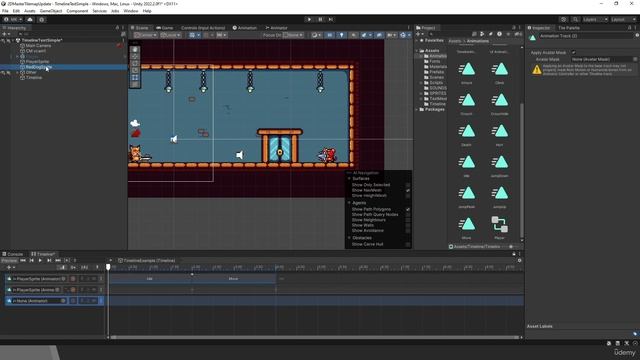Viewport: 640px width, 360px height.
Task: Open the GameObject menu
Action: point(51,11)
